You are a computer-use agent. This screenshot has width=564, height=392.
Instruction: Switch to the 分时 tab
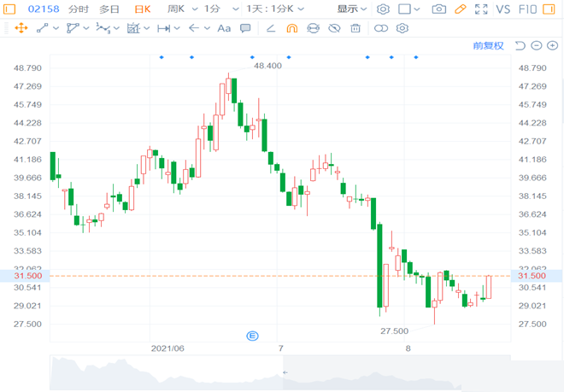click(78, 9)
